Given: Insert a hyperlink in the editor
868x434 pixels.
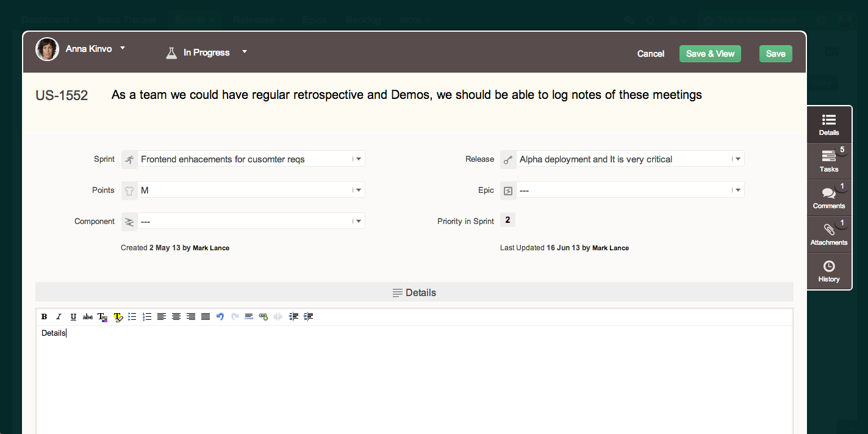Looking at the screenshot, I should (x=264, y=317).
